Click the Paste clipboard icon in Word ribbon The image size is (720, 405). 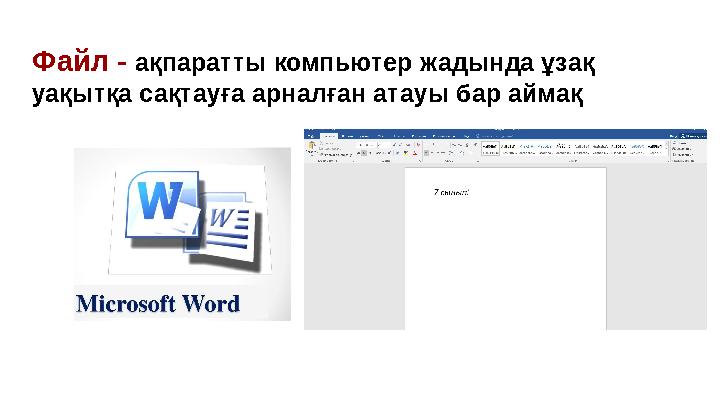point(312,147)
